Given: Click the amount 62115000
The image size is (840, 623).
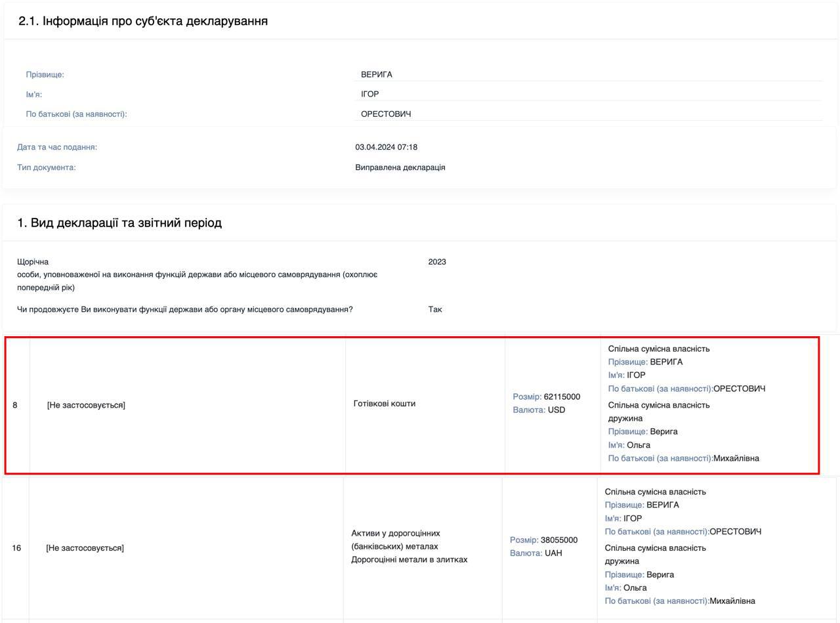Looking at the screenshot, I should tap(562, 397).
